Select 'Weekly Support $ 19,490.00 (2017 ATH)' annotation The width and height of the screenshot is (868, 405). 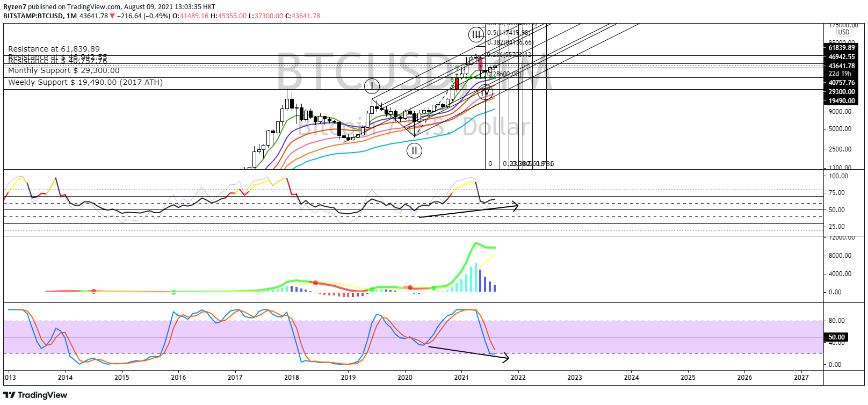[x=85, y=83]
